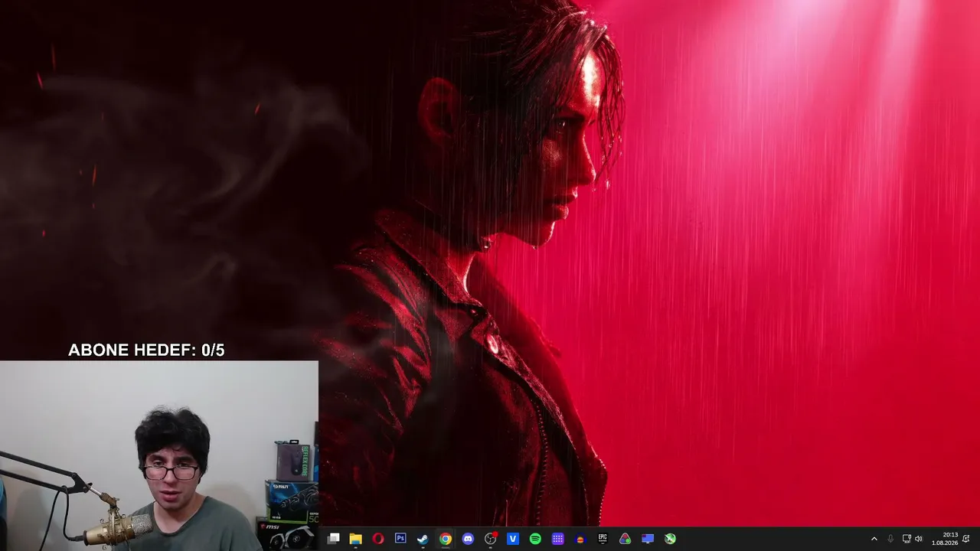Open File Explorer folder icon
The height and width of the screenshot is (551, 980).
355,539
